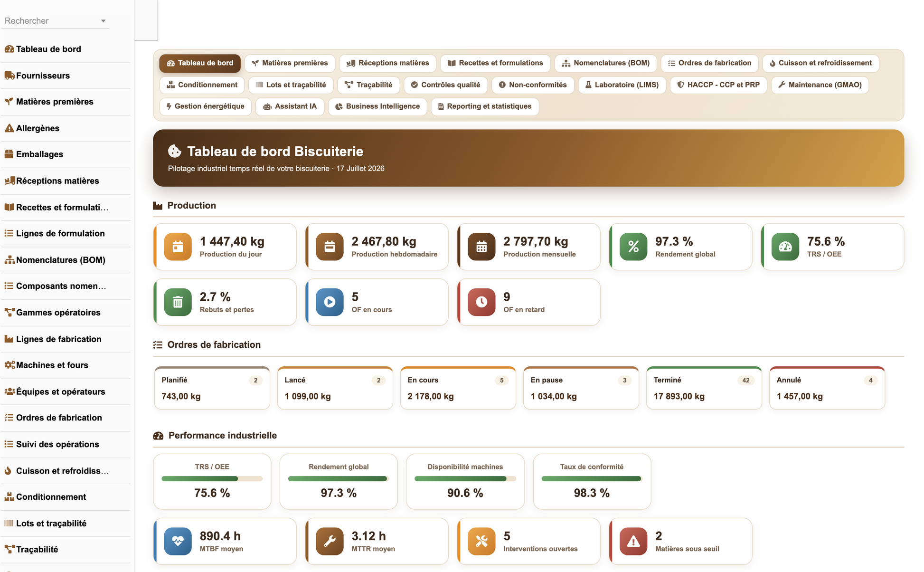Screen dimensions: 924x572
Task: Select the Assistant IA tab
Action: pos(290,106)
